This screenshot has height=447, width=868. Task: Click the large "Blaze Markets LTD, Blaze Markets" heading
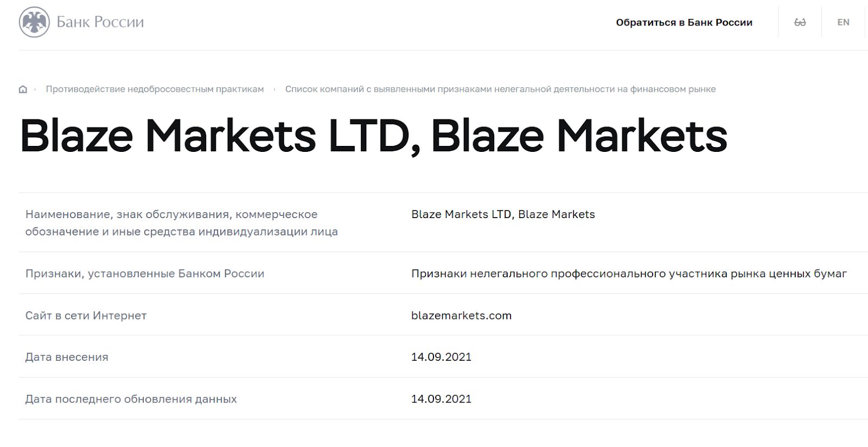(373, 136)
